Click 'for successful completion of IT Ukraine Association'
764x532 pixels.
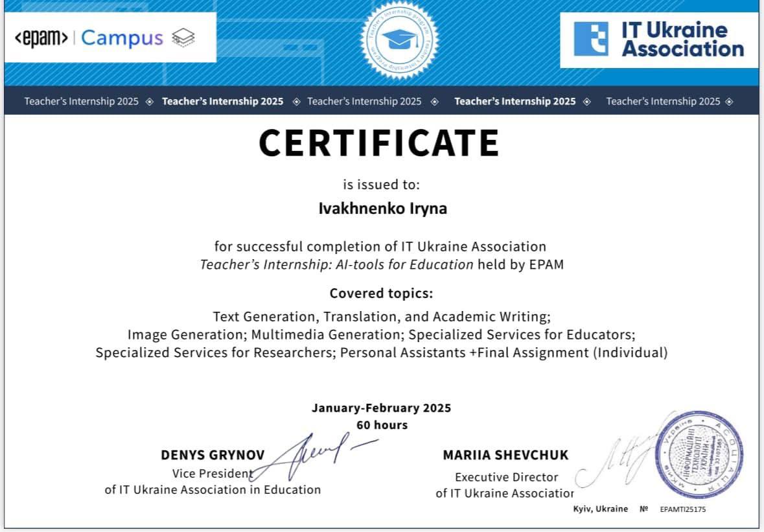click(x=380, y=246)
